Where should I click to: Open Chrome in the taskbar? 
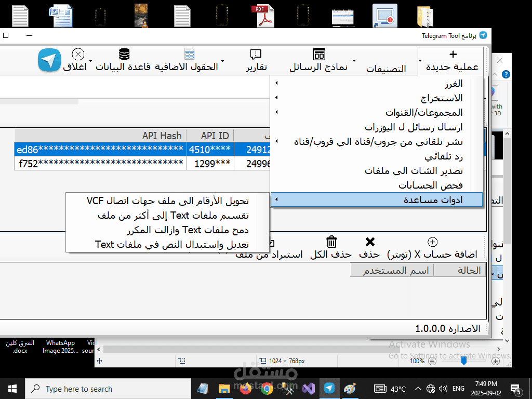pyautogui.click(x=267, y=389)
